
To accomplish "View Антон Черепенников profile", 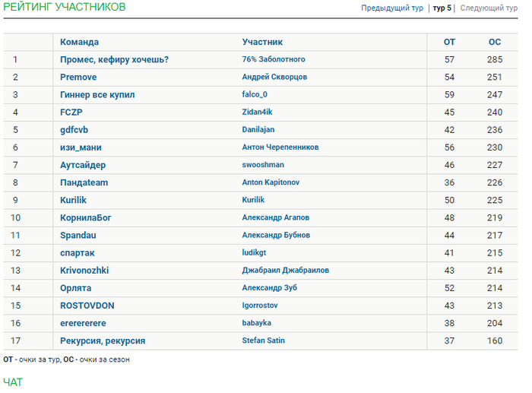I will coord(280,147).
